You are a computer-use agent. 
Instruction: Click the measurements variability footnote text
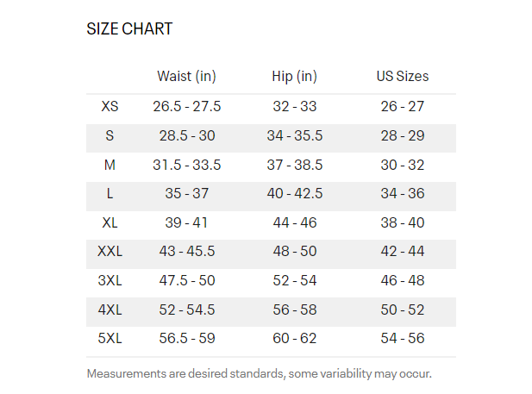[x=259, y=374]
